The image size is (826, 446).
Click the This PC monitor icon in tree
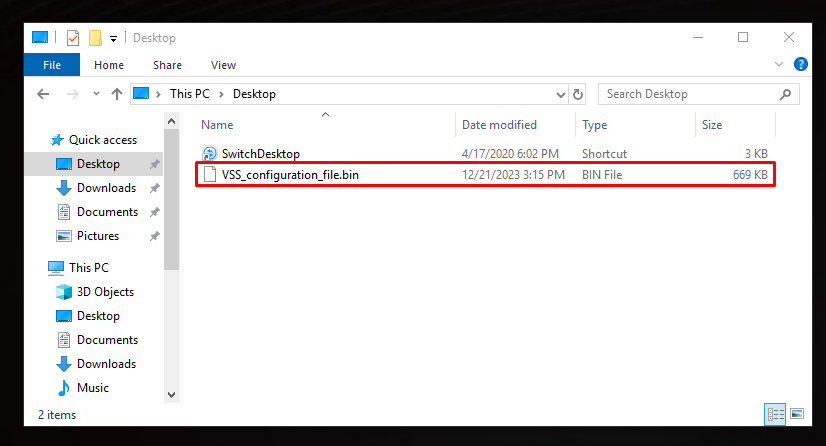pos(56,268)
